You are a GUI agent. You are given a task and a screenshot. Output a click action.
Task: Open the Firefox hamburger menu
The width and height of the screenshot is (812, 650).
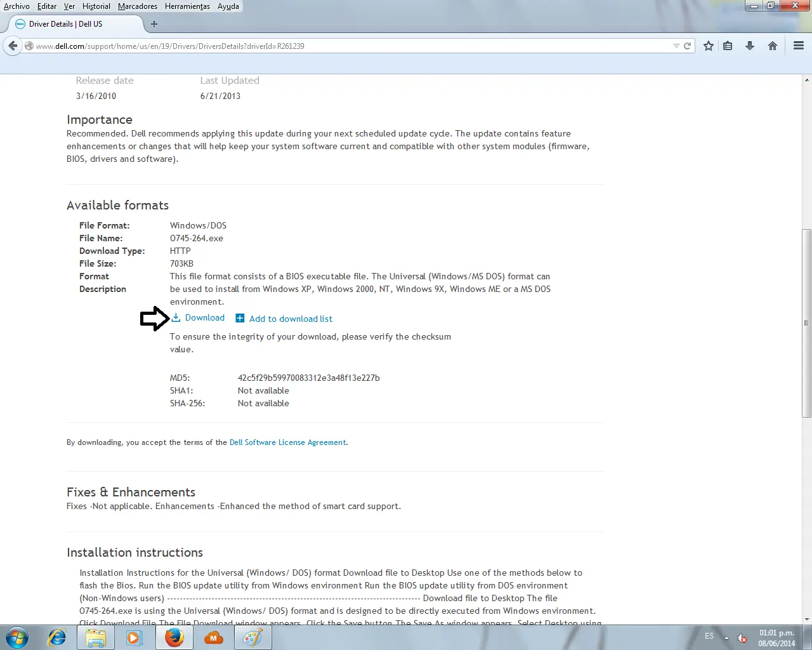tap(799, 46)
